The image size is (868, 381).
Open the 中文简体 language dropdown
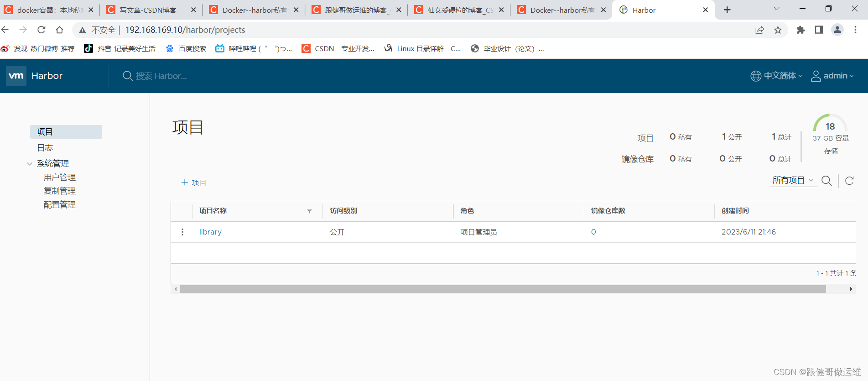tap(776, 76)
